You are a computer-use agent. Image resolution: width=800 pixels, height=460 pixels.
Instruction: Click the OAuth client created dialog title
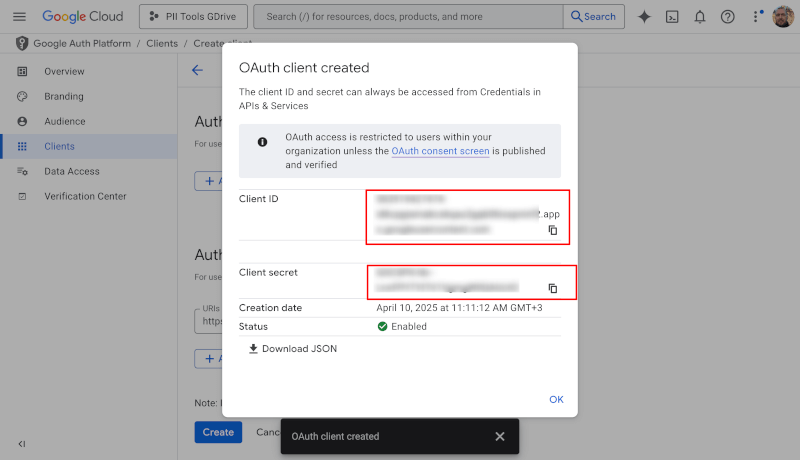[304, 68]
